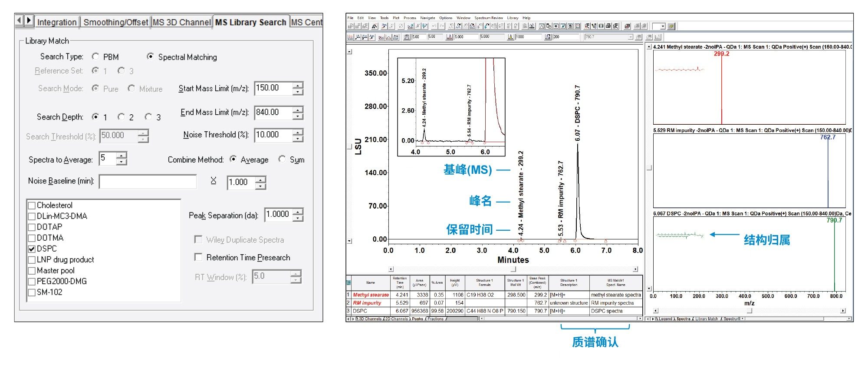Select the Fractions tab below the table
The height and width of the screenshot is (375, 868).
click(436, 319)
